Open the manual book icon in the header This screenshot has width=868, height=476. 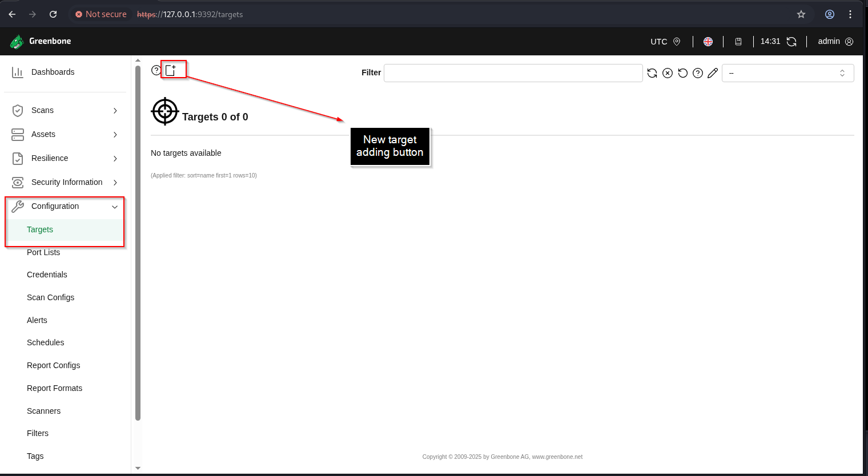coord(738,42)
